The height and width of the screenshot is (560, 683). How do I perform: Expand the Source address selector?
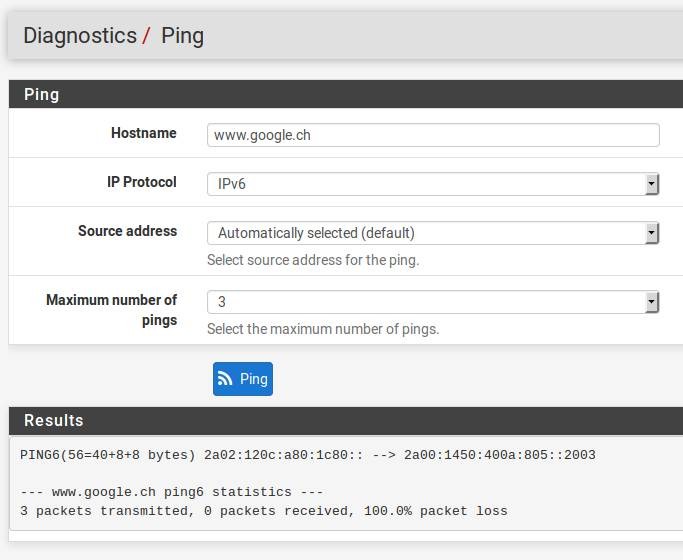(432, 233)
